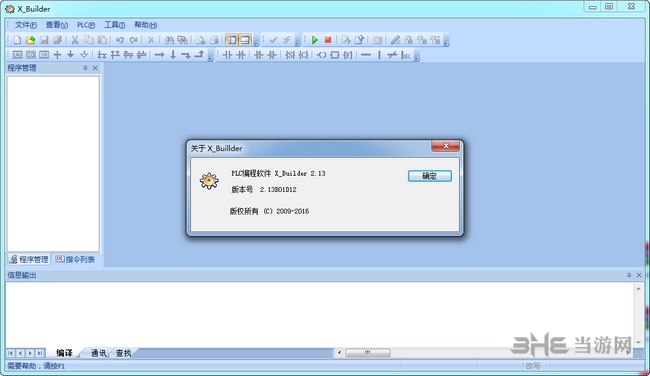Switch to the 指令列表 tab

tap(75, 260)
